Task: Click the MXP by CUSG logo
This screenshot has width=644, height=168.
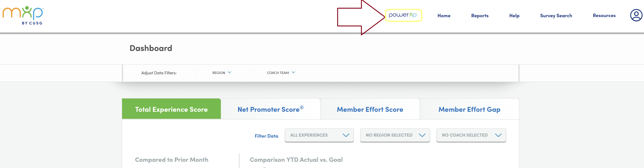Action: coord(23,16)
